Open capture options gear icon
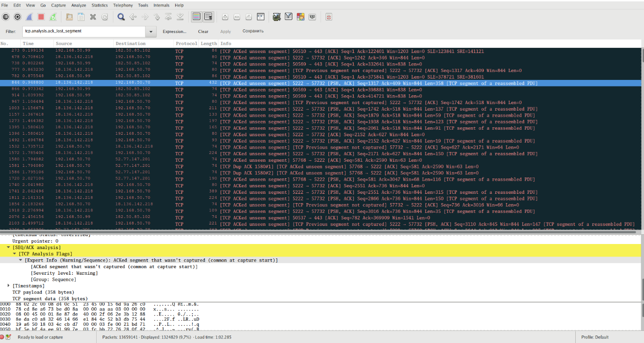The image size is (644, 343). [17, 17]
